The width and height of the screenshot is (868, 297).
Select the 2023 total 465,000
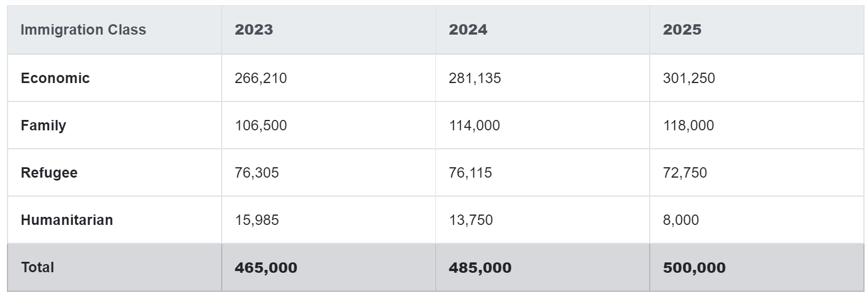(x=266, y=268)
